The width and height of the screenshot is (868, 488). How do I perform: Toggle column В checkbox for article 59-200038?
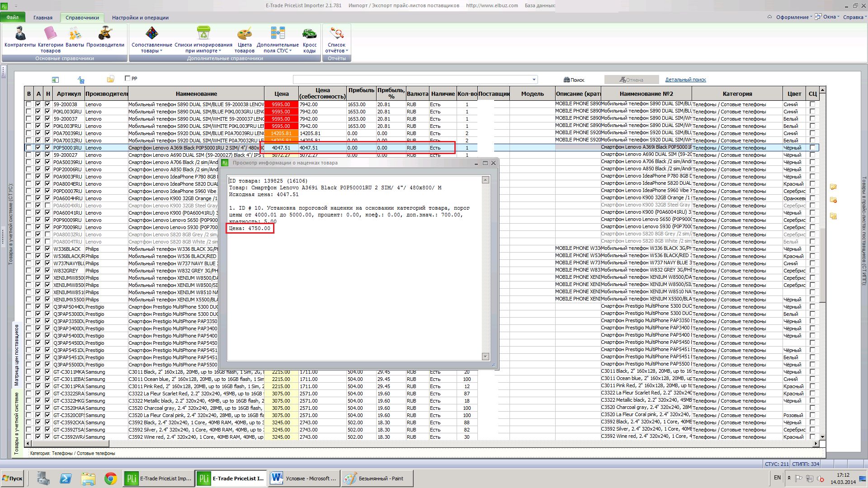click(29, 104)
